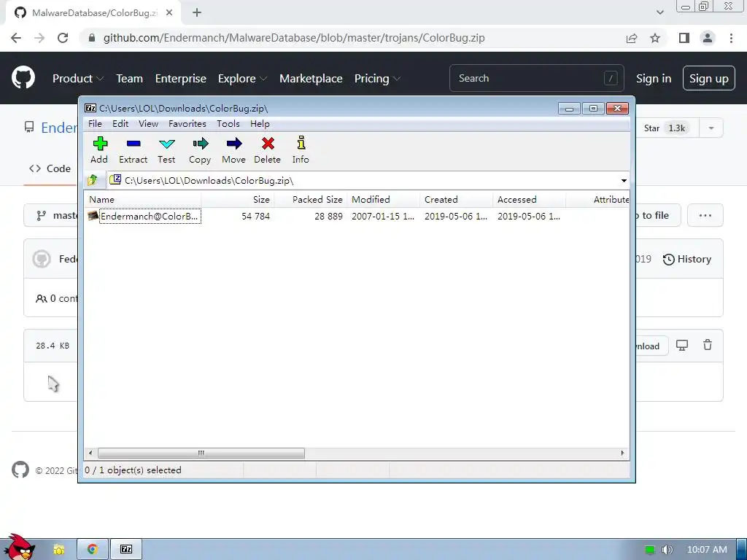The width and height of the screenshot is (747, 560).
Task: Expand the Pricing dropdown on GitHub
Action: [377, 79]
